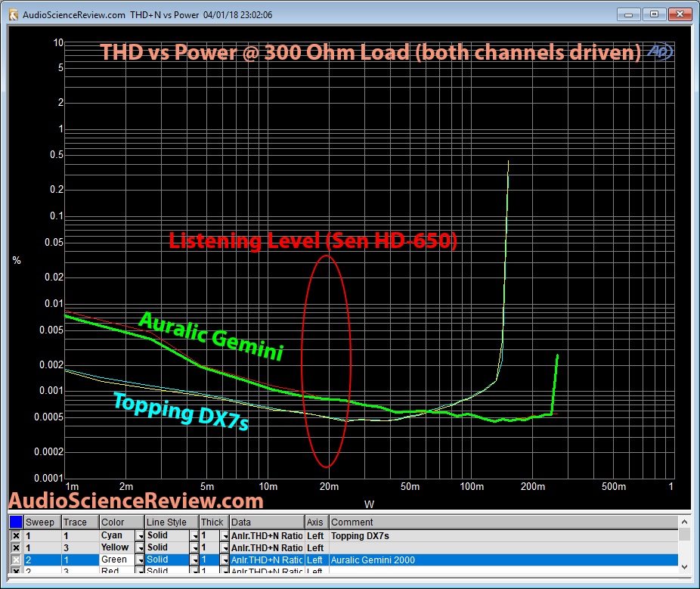Open the thickness dropdown in the Green row
Viewport: 700px width, 589px height.
[x=225, y=560]
